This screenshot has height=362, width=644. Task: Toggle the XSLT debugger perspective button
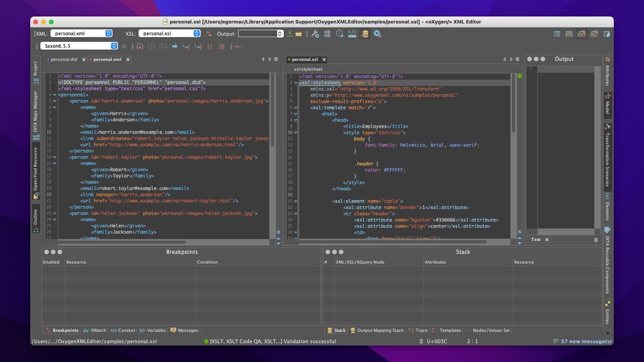pos(582,34)
